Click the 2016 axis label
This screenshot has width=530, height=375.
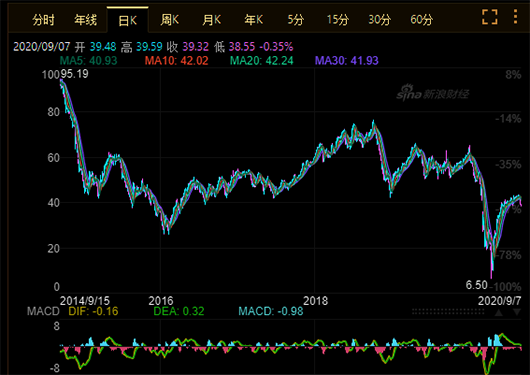click(161, 301)
